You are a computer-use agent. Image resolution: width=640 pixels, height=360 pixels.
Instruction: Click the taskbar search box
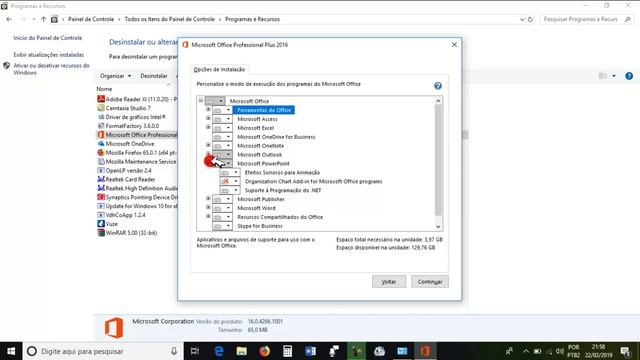coord(103,351)
